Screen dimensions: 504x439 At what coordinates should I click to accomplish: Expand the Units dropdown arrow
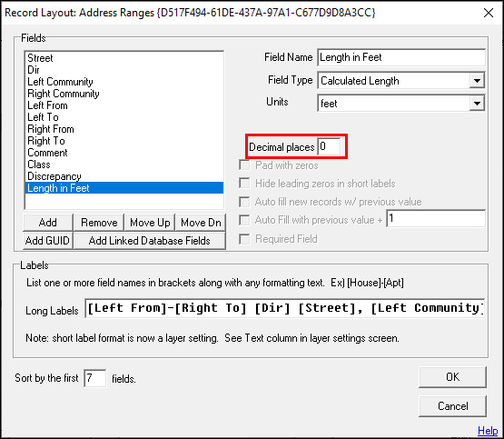(477, 104)
